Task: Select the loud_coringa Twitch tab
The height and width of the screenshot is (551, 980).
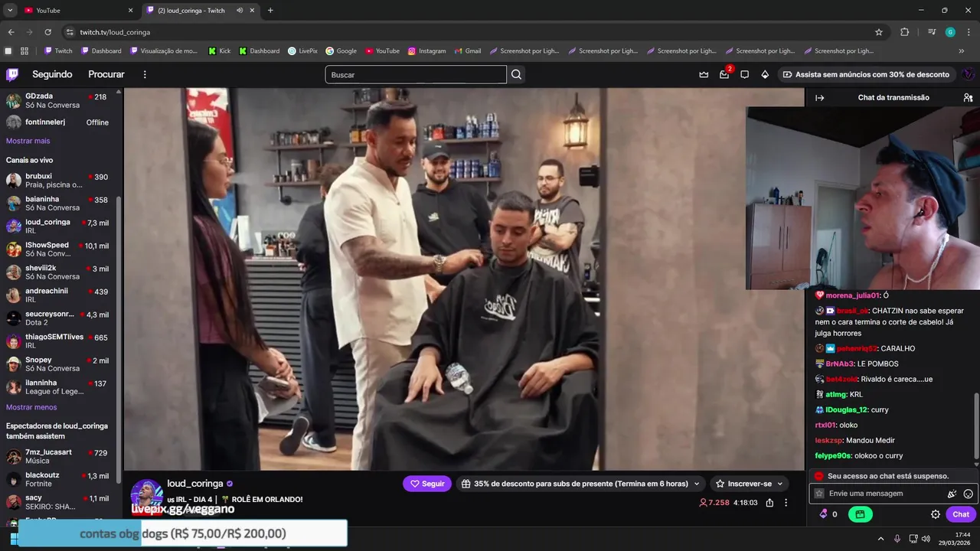Action: click(199, 11)
